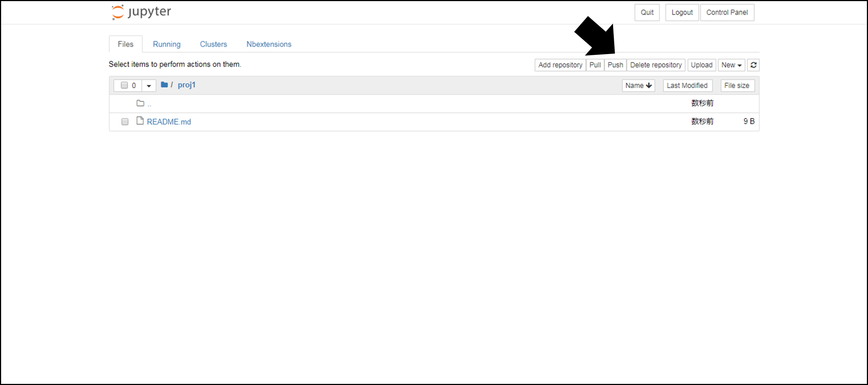868x385 pixels.
Task: Open the Clusters tab
Action: pyautogui.click(x=213, y=44)
